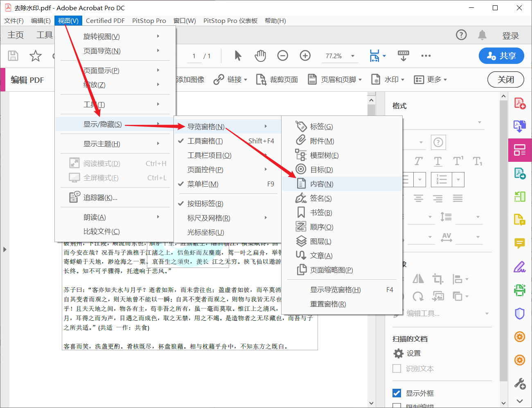Screen dimensions: 532x408
Task: Expand the 显示主题 submenu
Action: (115, 144)
